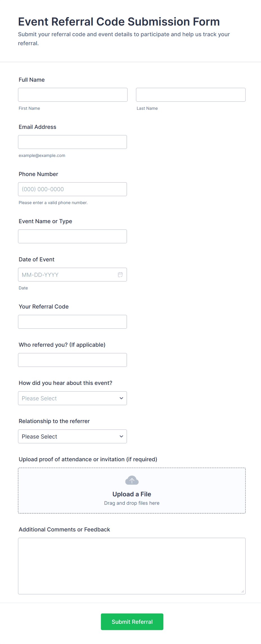Click the 'Relationship to the referrer' chevron arrow
Viewport: 261px width, 644px height.
121,436
